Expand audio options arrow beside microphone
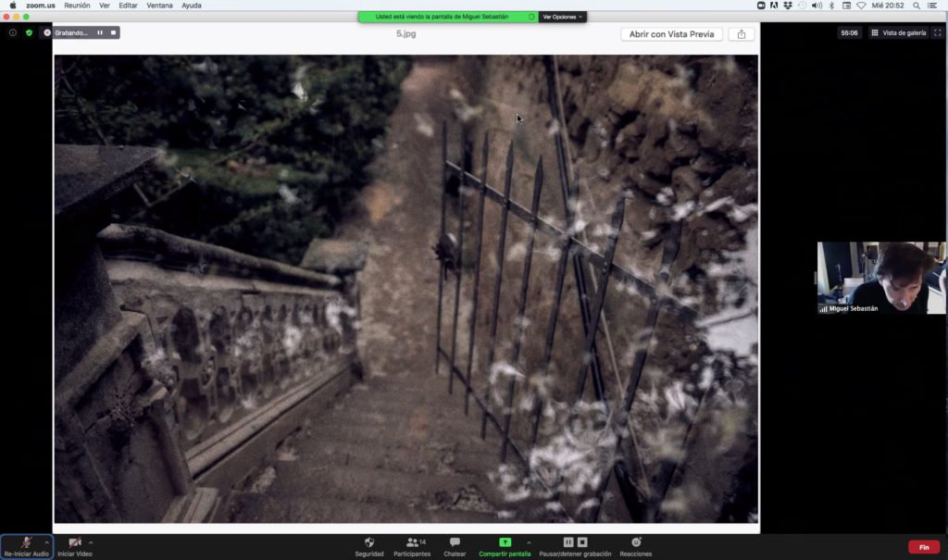The width and height of the screenshot is (948, 560). (x=46, y=542)
